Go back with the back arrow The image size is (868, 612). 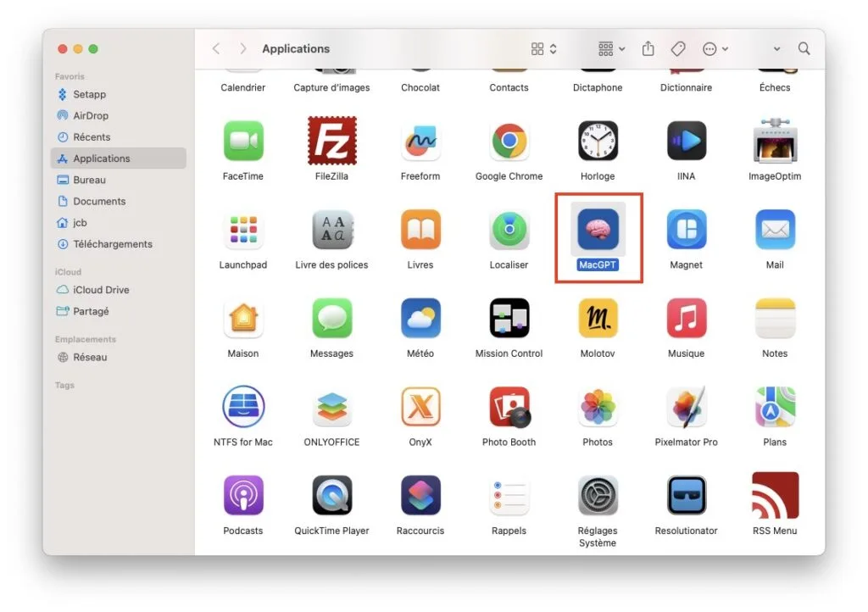click(216, 48)
